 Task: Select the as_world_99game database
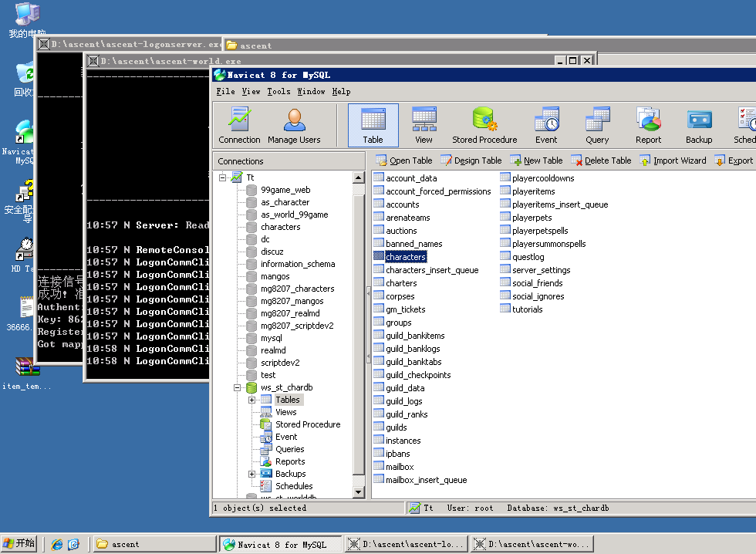(x=294, y=215)
